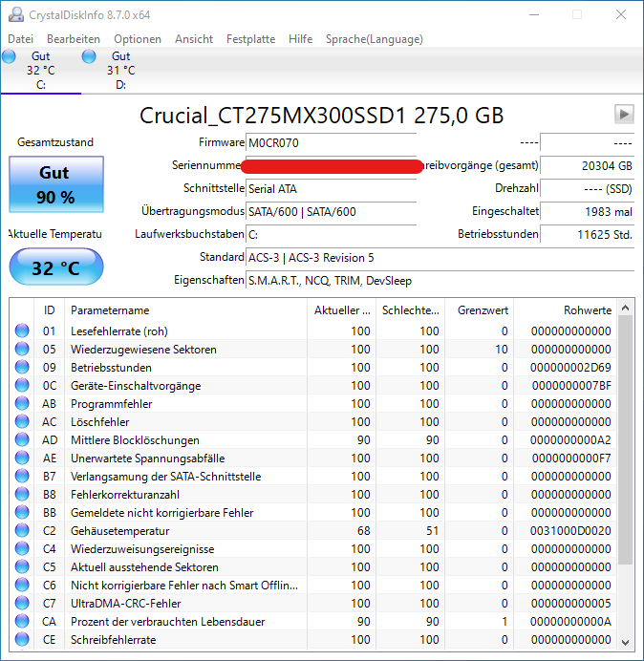
Task: Click status orb for Schreibfehlerrate row
Action: click(22, 639)
